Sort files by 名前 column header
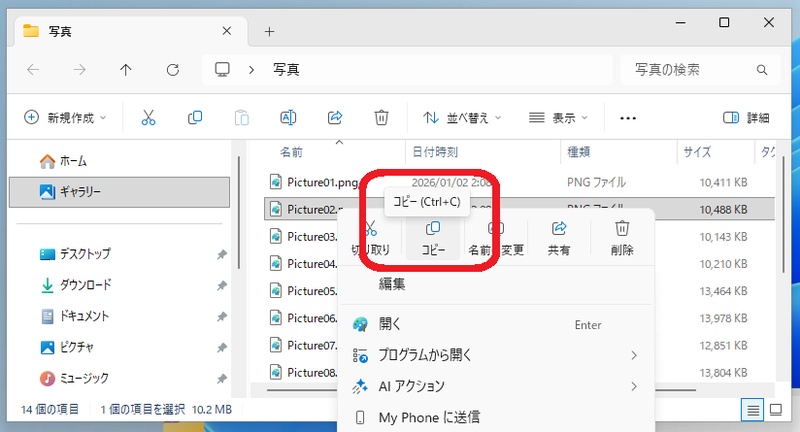The image size is (800, 432). coord(291,153)
